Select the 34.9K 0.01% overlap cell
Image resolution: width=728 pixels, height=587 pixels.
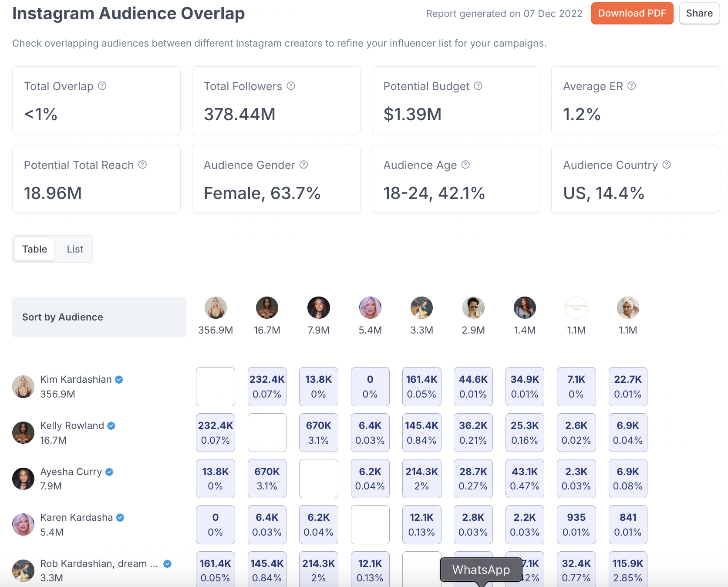525,387
